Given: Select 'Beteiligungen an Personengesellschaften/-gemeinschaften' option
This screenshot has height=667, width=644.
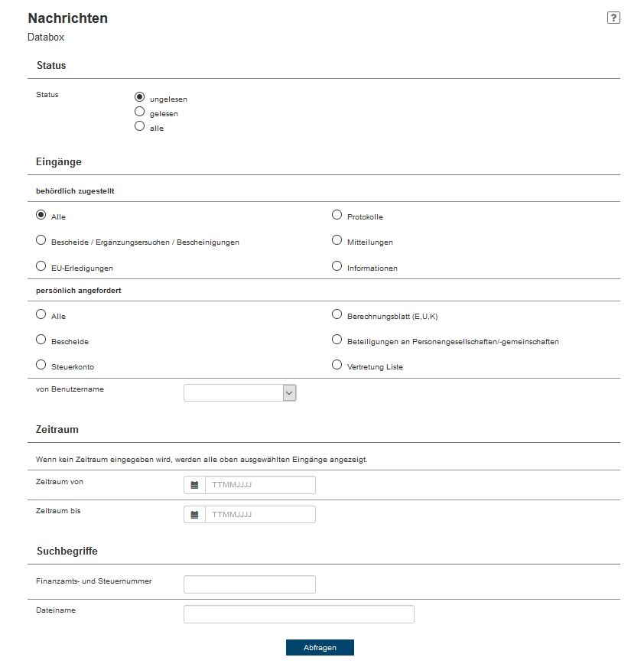Looking at the screenshot, I should coord(337,340).
